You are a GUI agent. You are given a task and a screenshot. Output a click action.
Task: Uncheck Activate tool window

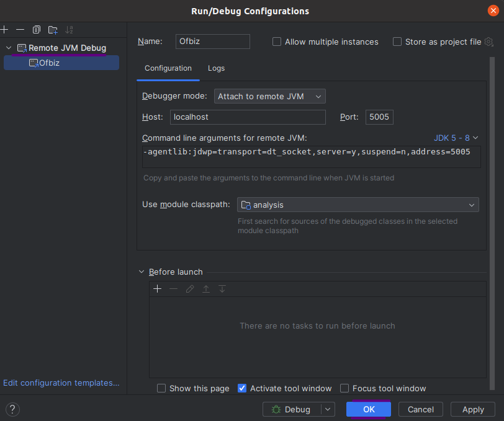point(242,388)
